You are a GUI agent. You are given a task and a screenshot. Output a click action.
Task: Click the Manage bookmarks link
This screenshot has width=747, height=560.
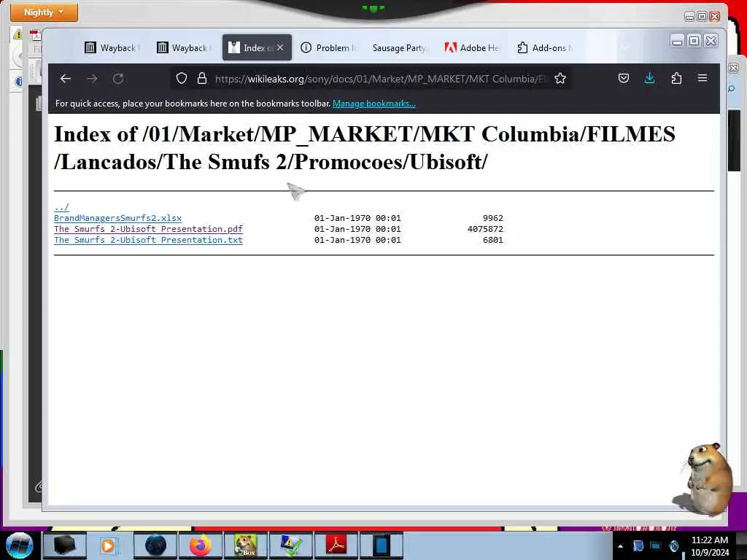[374, 104]
